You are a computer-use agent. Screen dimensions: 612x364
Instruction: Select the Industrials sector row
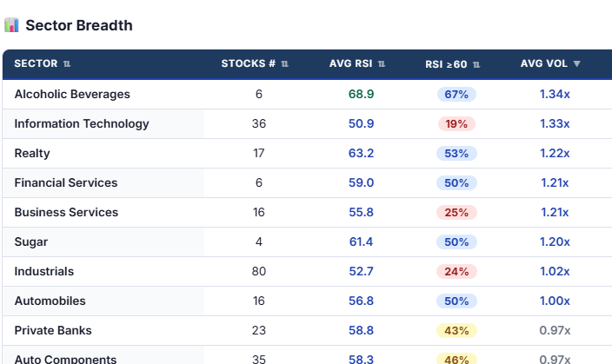307,272
